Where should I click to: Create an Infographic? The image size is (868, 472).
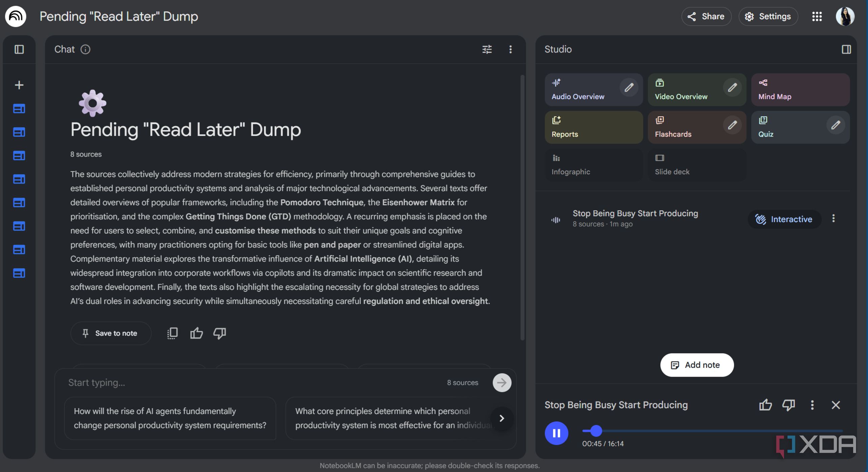click(594, 165)
